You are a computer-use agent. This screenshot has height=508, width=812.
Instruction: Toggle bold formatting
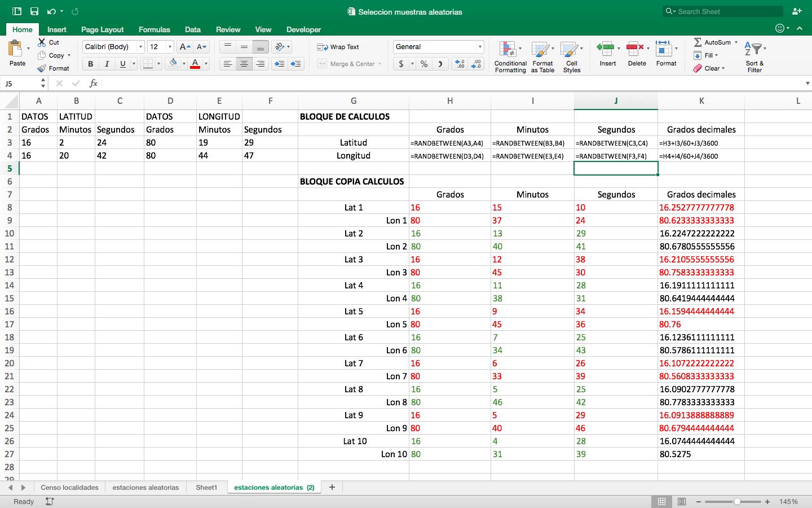point(90,64)
